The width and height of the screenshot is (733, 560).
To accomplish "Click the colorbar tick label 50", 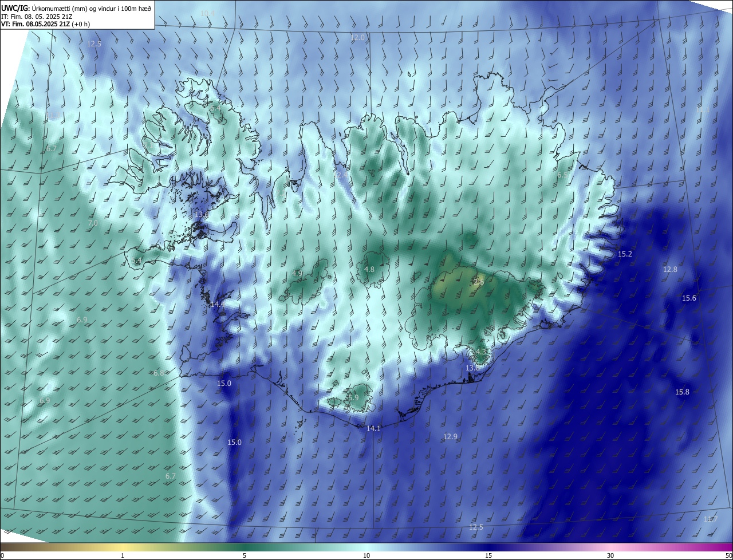I will pyautogui.click(x=728, y=556).
